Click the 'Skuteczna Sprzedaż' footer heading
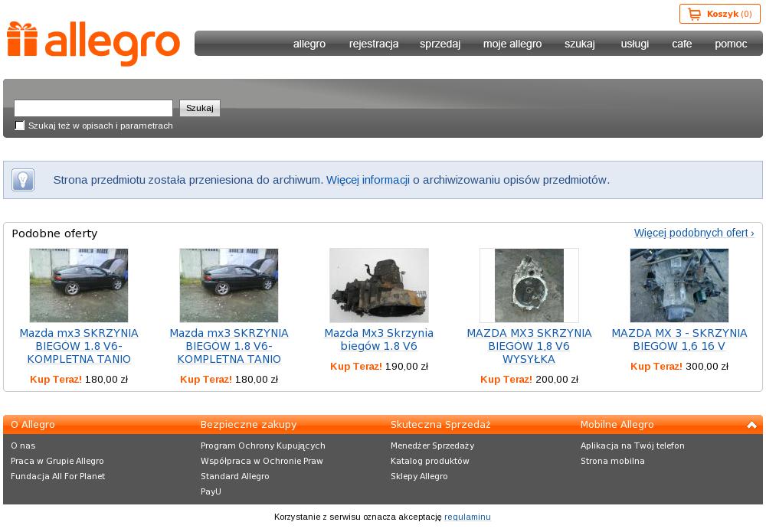Screen dimensions: 766x532 pyautogui.click(x=440, y=425)
